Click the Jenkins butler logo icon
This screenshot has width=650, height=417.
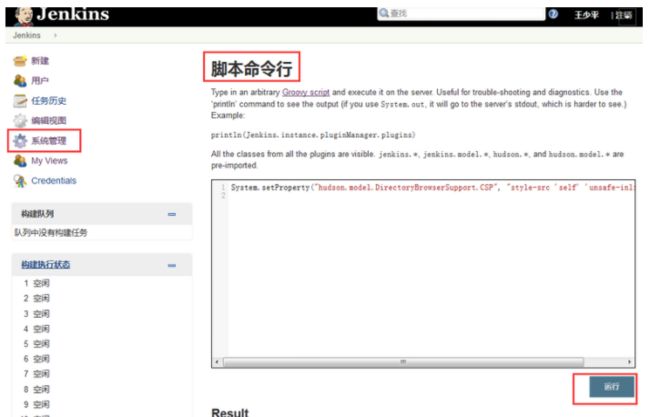tap(24, 16)
